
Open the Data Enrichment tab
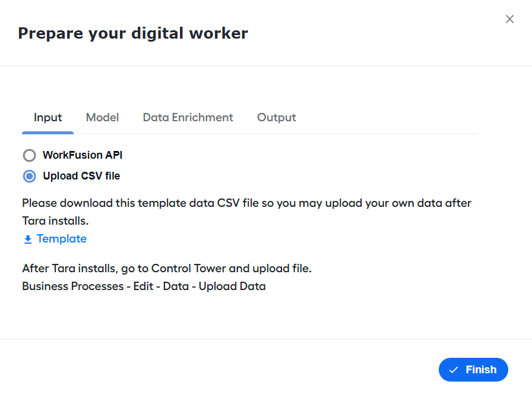[188, 118]
